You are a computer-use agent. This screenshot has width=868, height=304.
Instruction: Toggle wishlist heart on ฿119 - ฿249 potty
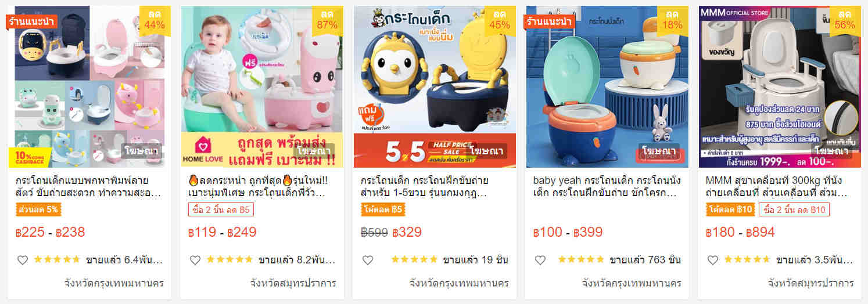coord(195,260)
